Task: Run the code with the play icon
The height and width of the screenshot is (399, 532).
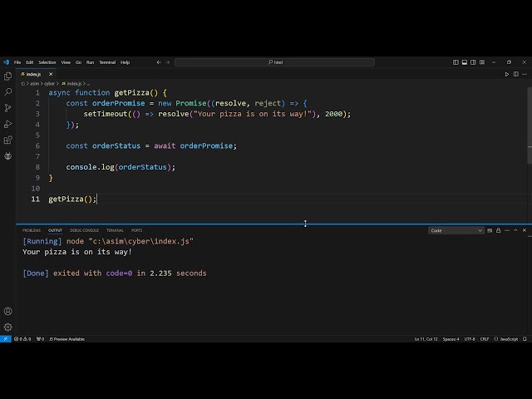Action: (507, 74)
